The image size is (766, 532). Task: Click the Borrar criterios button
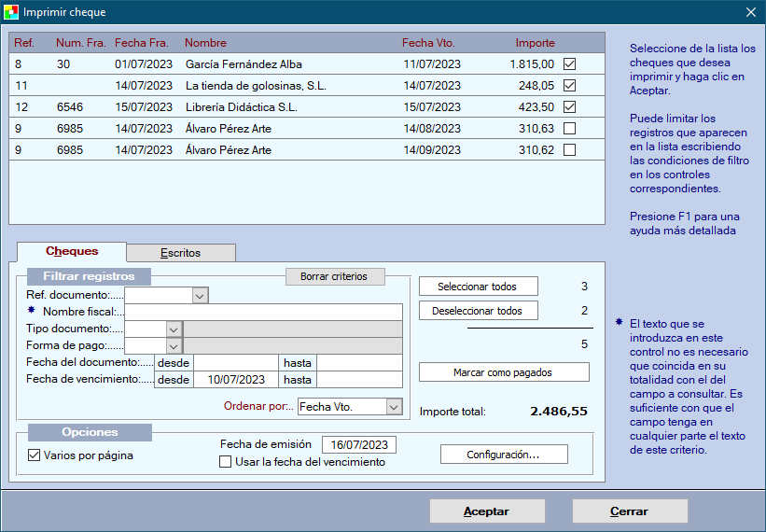(333, 276)
